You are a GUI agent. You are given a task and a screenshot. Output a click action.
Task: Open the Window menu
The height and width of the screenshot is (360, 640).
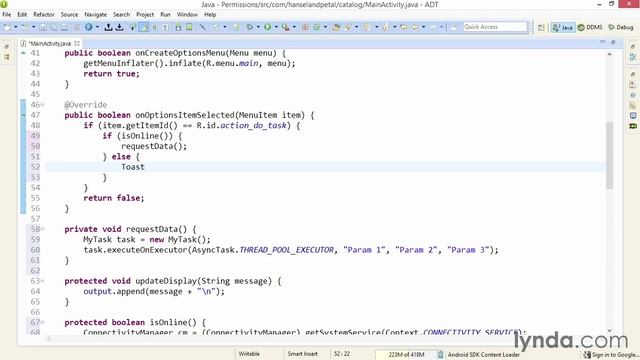[x=187, y=14]
